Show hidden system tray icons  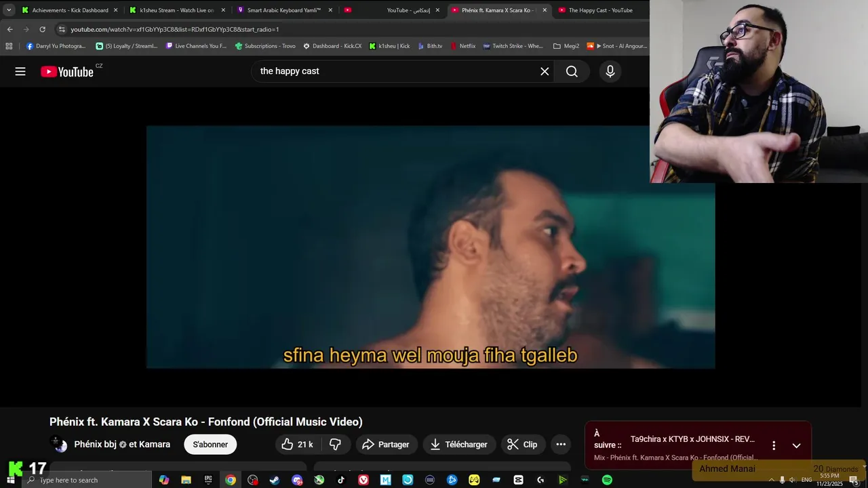(x=771, y=480)
